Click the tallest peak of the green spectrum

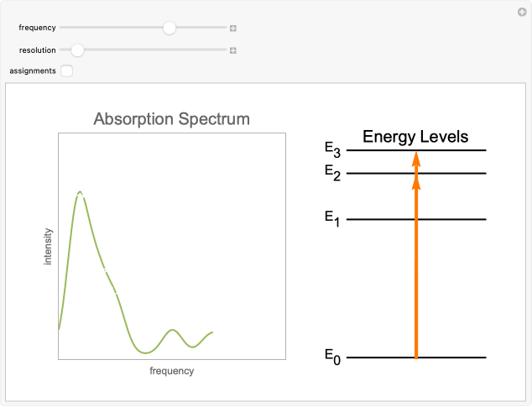coord(80,193)
